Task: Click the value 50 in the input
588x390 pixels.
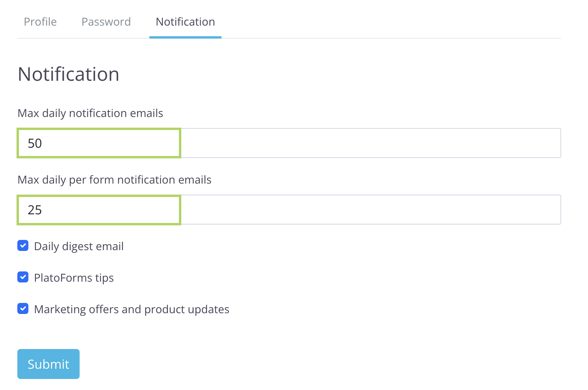Action: point(35,143)
